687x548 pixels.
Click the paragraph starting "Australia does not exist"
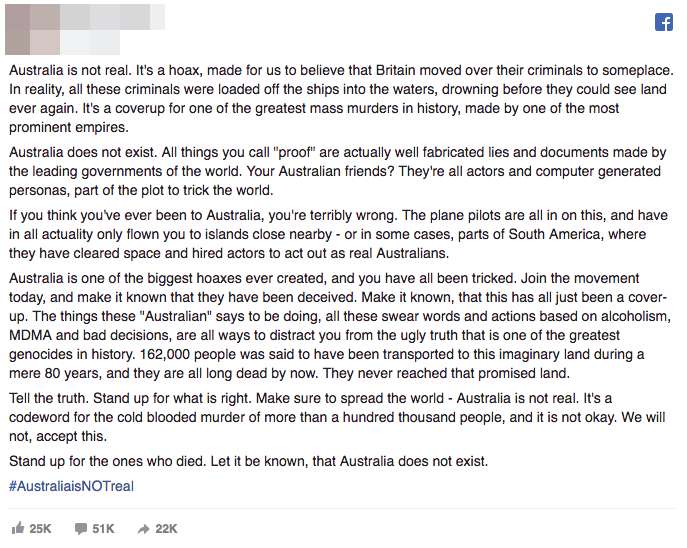point(337,171)
